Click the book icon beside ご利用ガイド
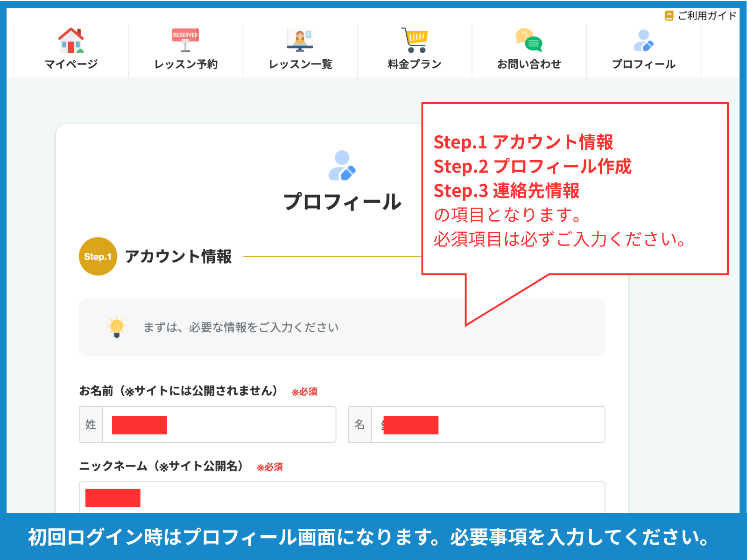The height and width of the screenshot is (560, 747). (x=669, y=16)
